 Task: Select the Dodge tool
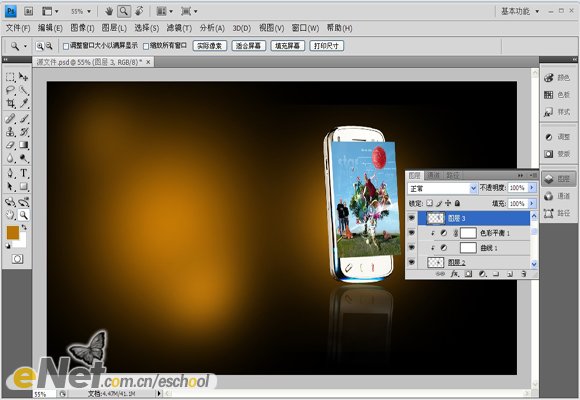24,158
